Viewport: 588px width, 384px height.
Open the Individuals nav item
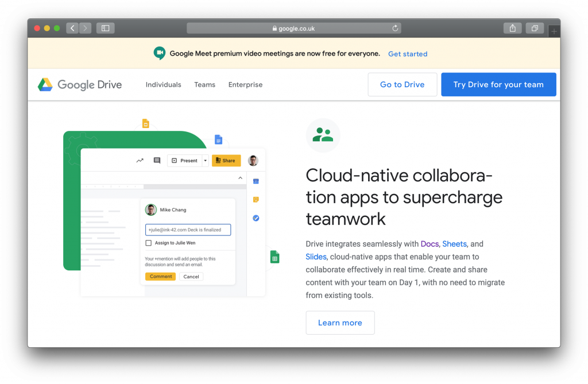pos(164,85)
